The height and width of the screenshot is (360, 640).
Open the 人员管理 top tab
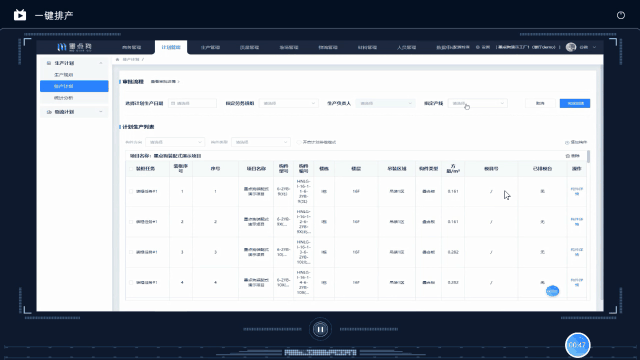click(x=406, y=47)
